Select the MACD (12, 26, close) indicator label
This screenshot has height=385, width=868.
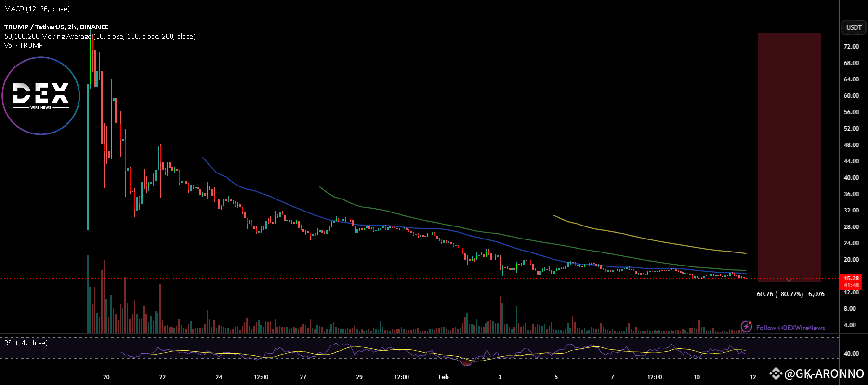tap(37, 9)
